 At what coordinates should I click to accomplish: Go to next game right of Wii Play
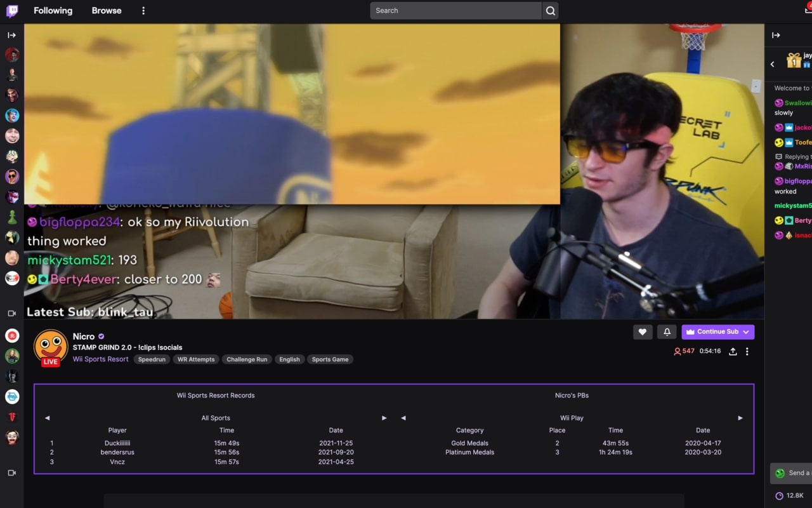pos(740,418)
